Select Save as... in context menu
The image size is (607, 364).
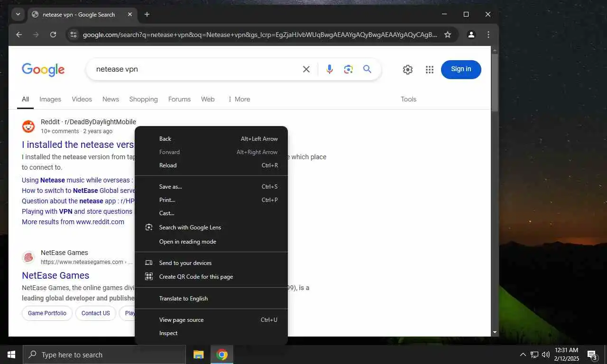pos(212,187)
